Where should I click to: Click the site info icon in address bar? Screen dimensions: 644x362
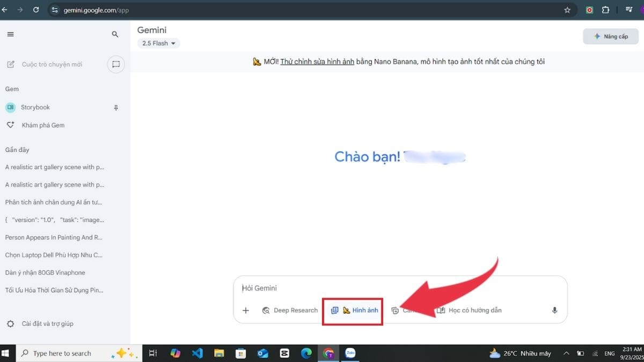(54, 10)
